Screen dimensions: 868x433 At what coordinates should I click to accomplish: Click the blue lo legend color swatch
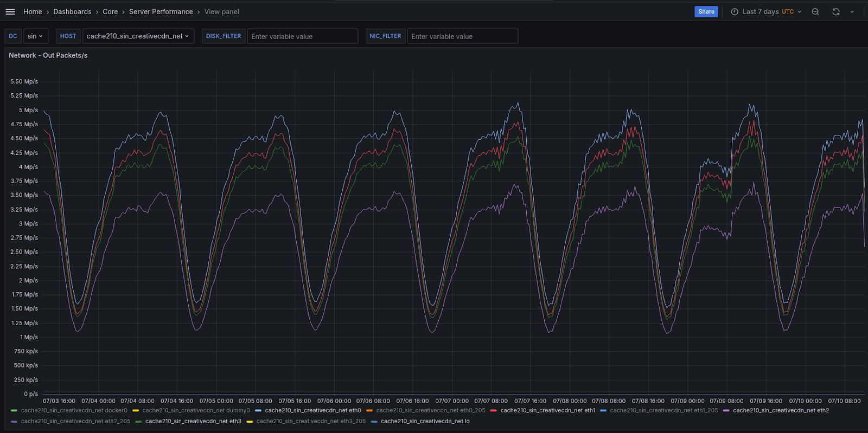(374, 422)
